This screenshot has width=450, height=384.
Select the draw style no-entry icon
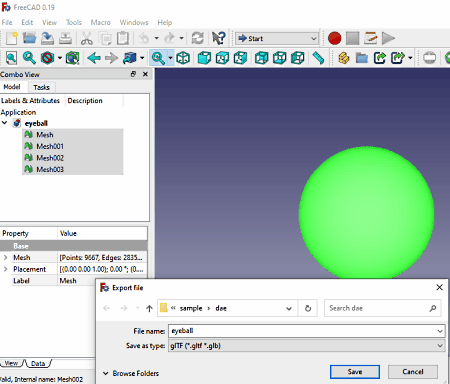[47, 58]
